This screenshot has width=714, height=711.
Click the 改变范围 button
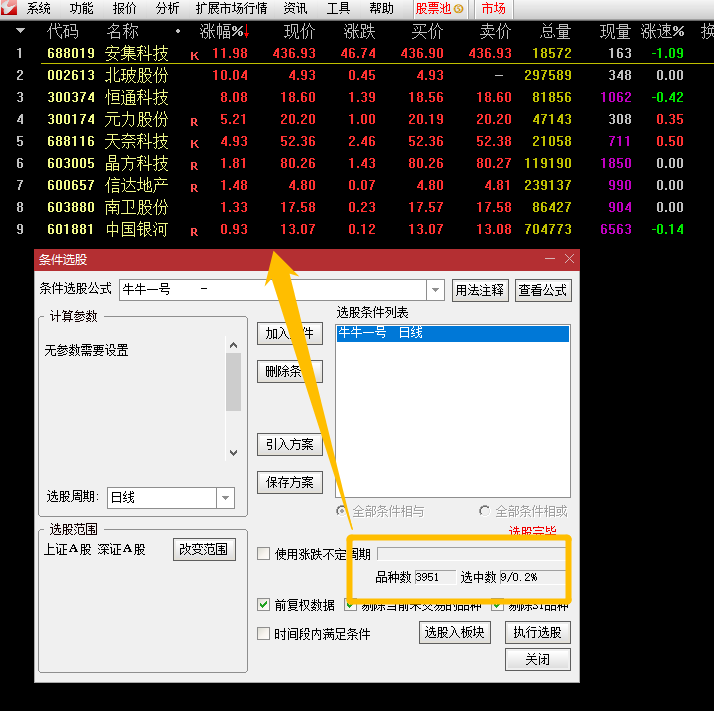204,549
